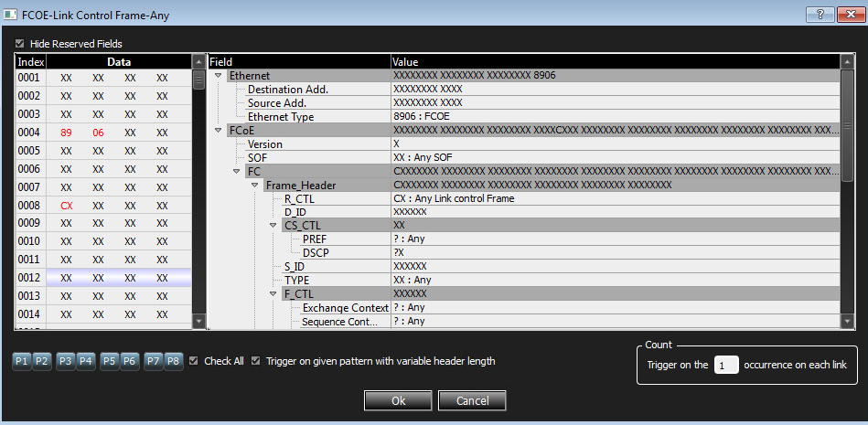
Task: Click the red 89 data byte
Action: 66,133
